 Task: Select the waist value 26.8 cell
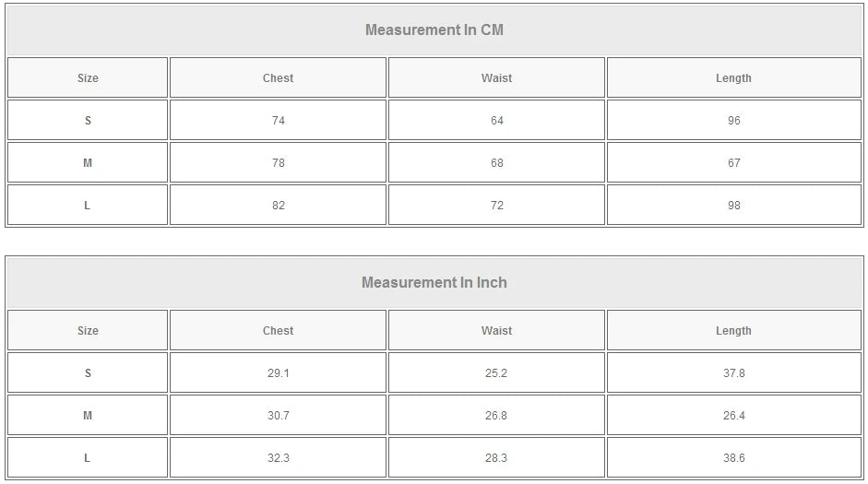(496, 416)
